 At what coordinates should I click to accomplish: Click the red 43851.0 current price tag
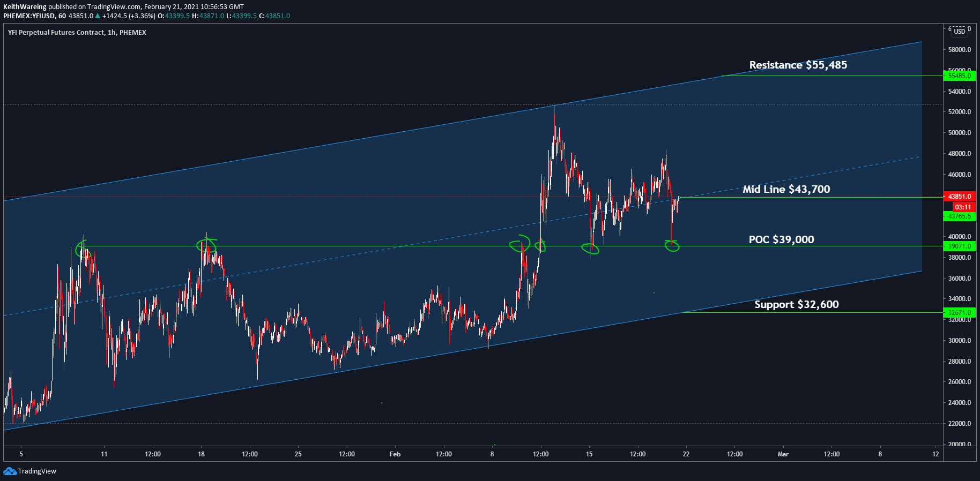[x=959, y=197]
